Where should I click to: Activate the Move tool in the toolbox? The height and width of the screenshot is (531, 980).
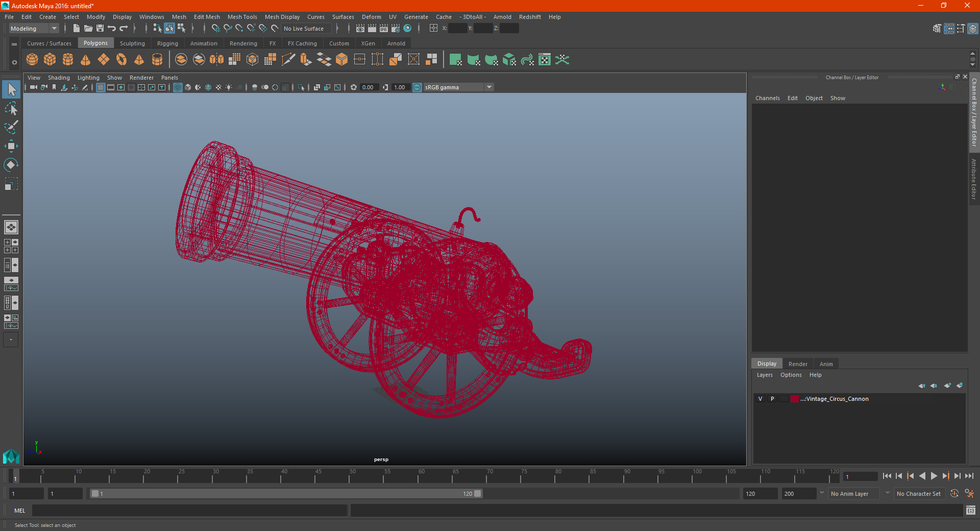click(x=11, y=146)
